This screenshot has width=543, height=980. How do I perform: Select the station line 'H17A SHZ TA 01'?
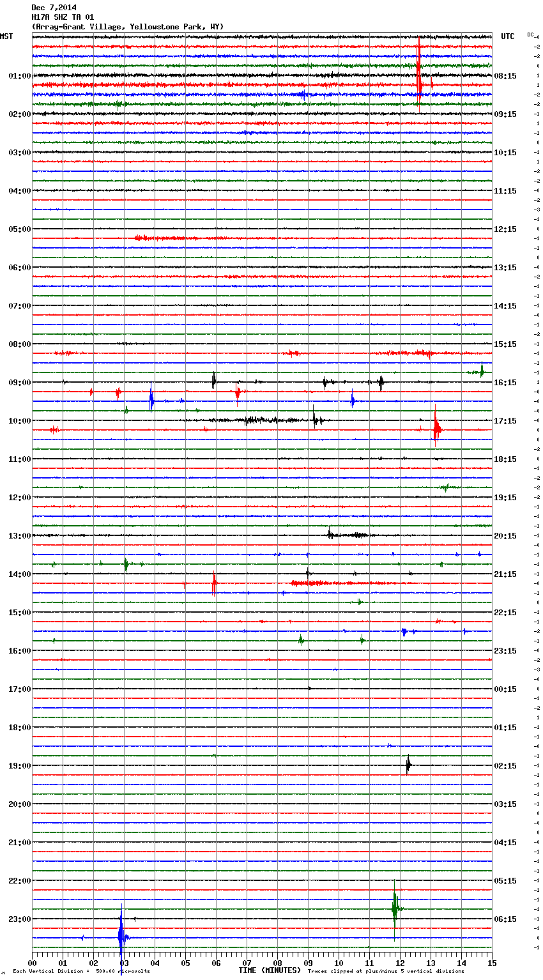pyautogui.click(x=63, y=17)
